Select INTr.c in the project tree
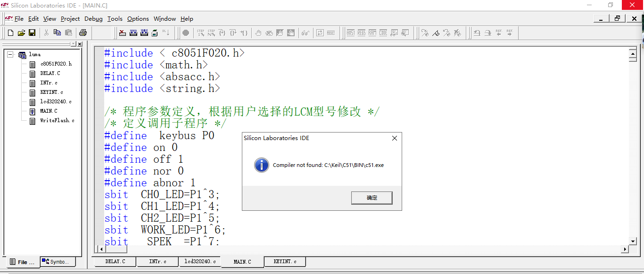 point(49,83)
